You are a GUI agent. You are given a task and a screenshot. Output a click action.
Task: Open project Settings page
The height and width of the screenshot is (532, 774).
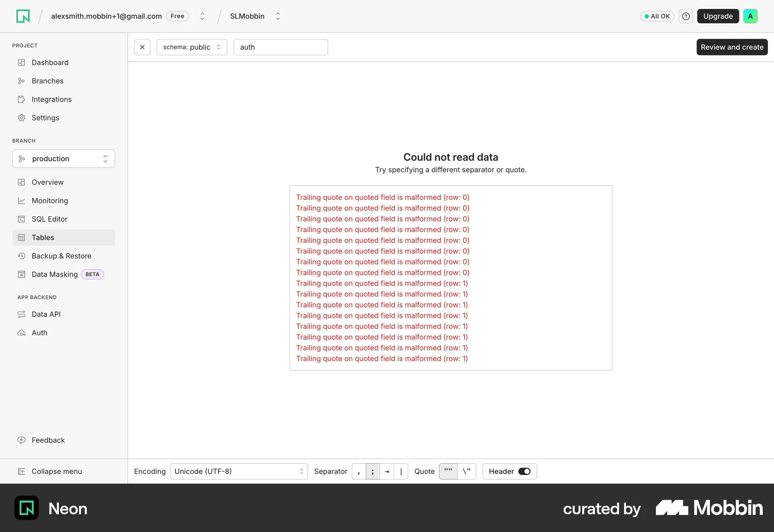coord(64,118)
